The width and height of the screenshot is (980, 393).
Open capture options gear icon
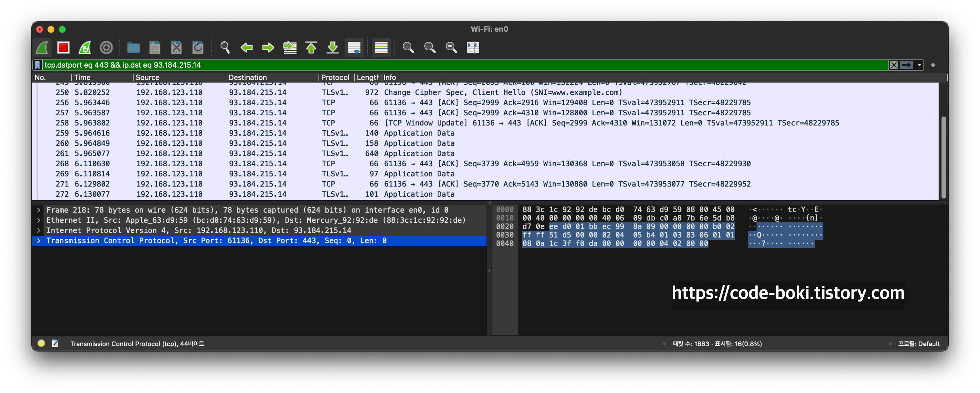click(x=106, y=48)
